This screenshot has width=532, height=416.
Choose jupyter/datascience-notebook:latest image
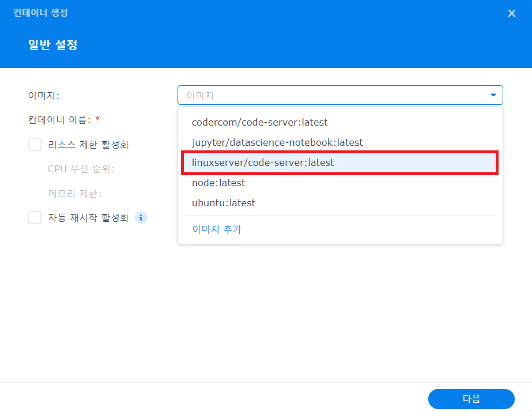[340, 142]
